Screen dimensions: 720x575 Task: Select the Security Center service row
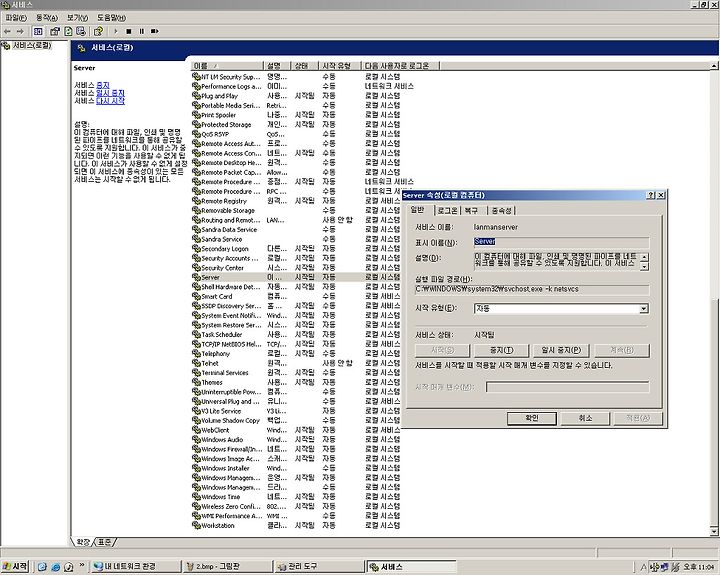296,267
